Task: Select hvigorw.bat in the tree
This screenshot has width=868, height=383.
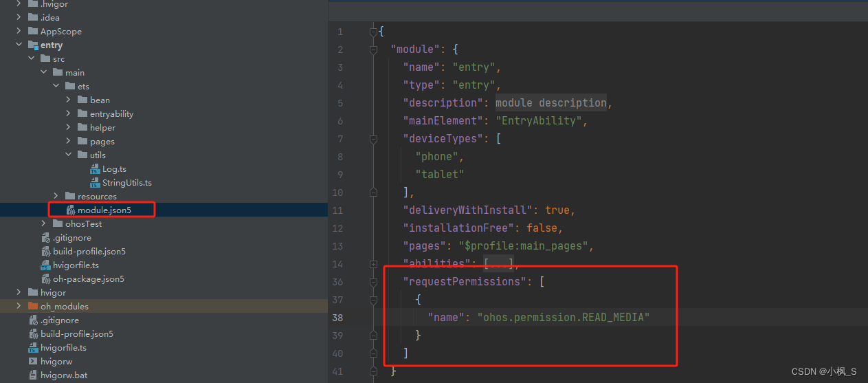Action: [x=64, y=375]
